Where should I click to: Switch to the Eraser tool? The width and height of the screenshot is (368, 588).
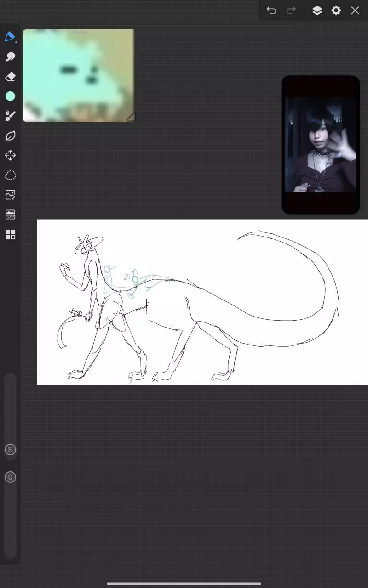[10, 77]
